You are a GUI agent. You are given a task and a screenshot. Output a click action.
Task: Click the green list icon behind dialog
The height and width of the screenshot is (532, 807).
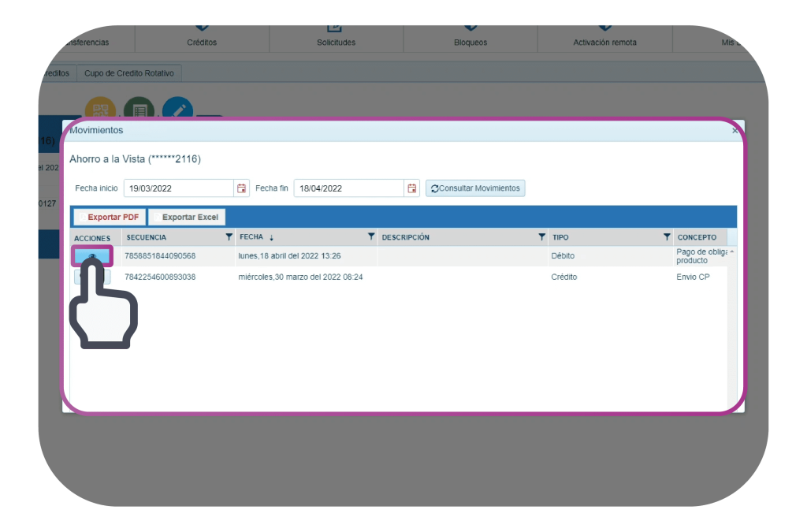(x=139, y=109)
